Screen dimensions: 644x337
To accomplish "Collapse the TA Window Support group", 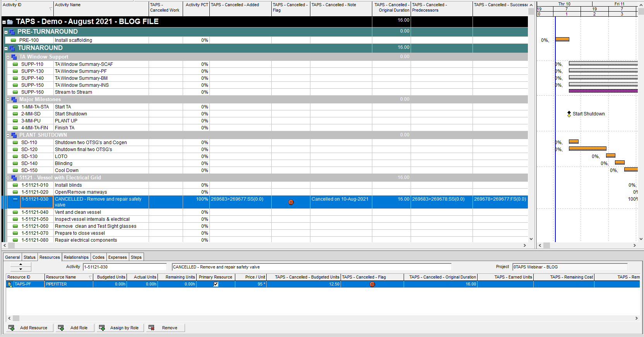I will pos(8,57).
